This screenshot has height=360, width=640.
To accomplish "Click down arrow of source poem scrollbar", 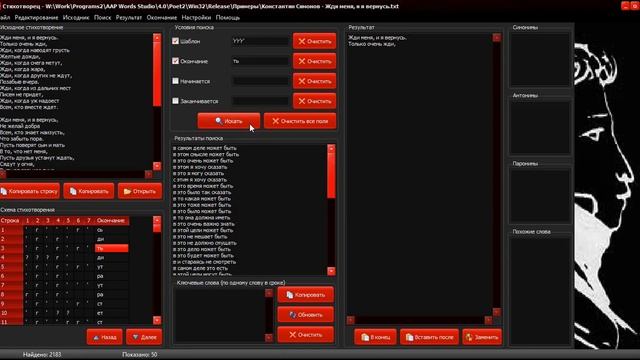I will (157, 166).
